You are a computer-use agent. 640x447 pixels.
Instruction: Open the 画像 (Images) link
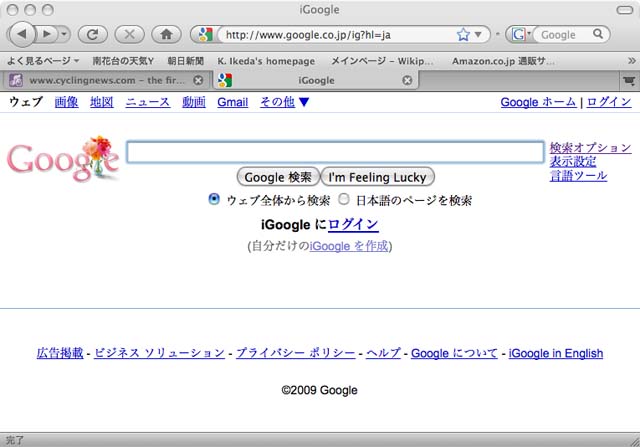click(67, 102)
